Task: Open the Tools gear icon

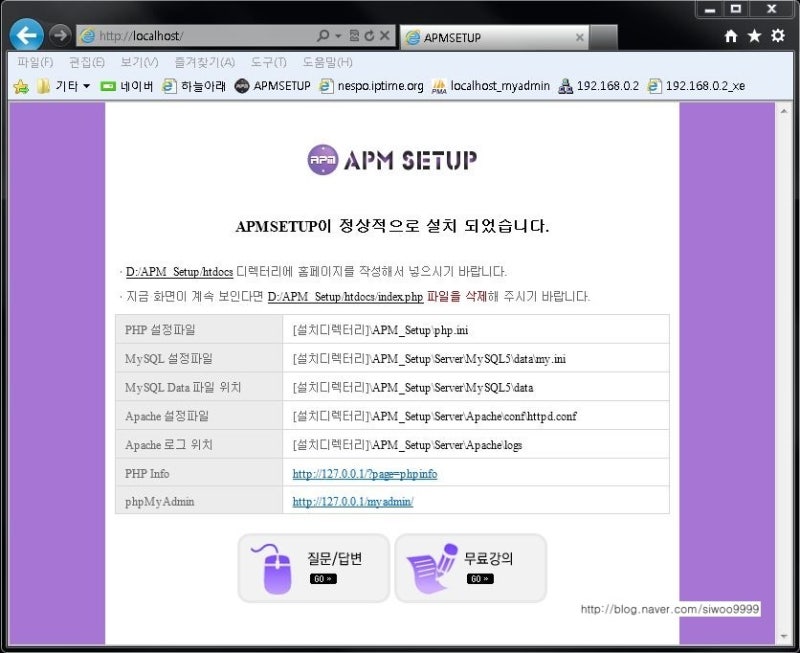Action: 776,34
